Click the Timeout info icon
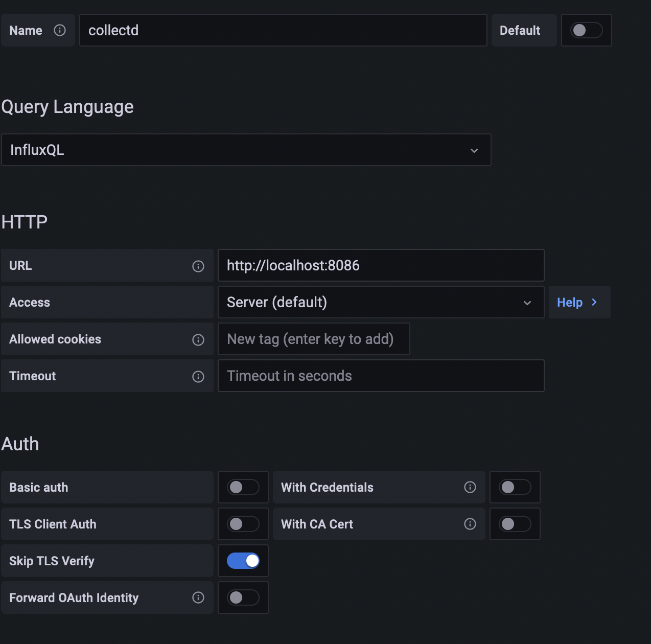The image size is (651, 644). [x=198, y=377]
